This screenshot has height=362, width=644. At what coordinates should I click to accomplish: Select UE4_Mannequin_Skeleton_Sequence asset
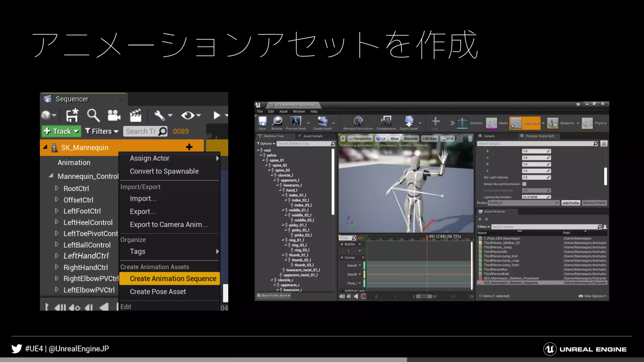point(542,283)
